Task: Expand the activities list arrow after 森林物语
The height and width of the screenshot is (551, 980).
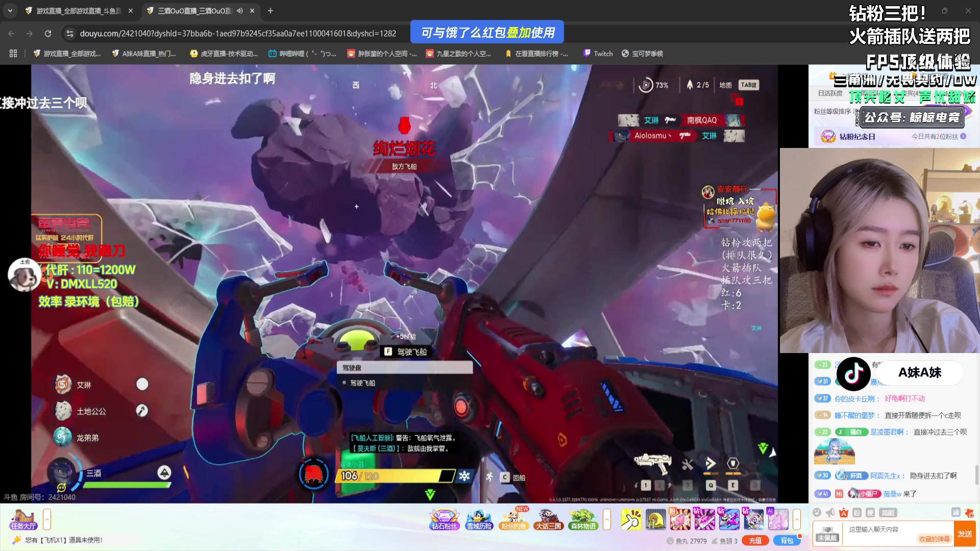Action: click(x=607, y=520)
